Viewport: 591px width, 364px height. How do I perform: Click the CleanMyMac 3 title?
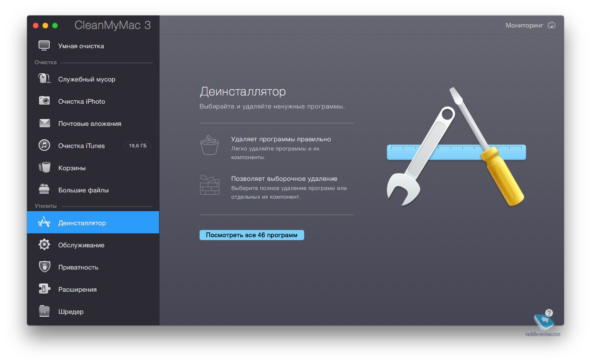pyautogui.click(x=113, y=26)
